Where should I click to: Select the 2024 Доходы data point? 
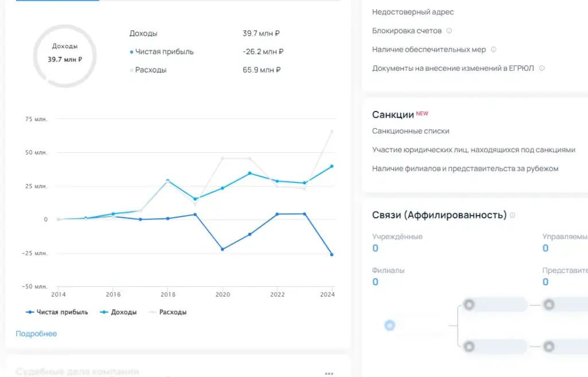332,166
